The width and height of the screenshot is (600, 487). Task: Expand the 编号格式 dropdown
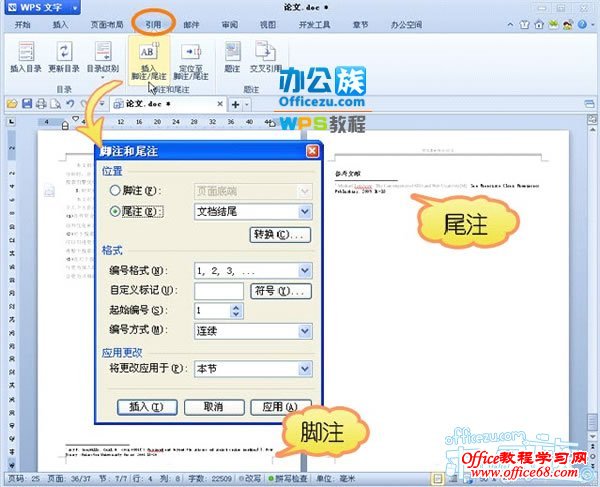click(x=305, y=270)
